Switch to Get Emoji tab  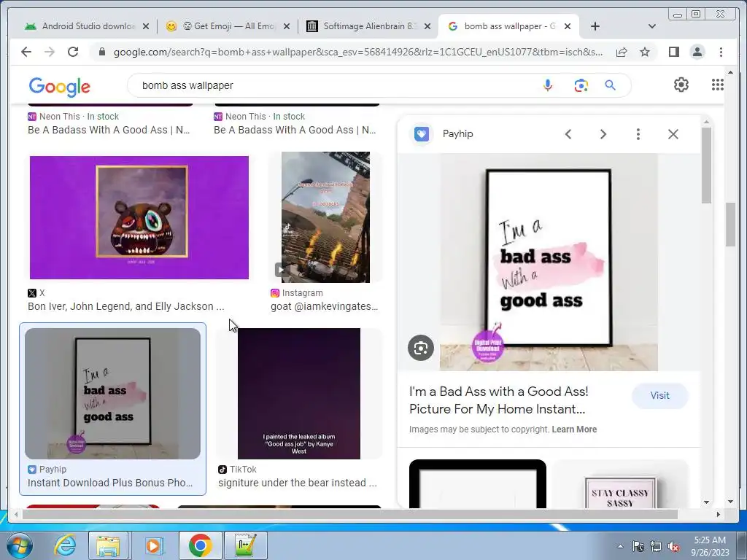tap(226, 26)
